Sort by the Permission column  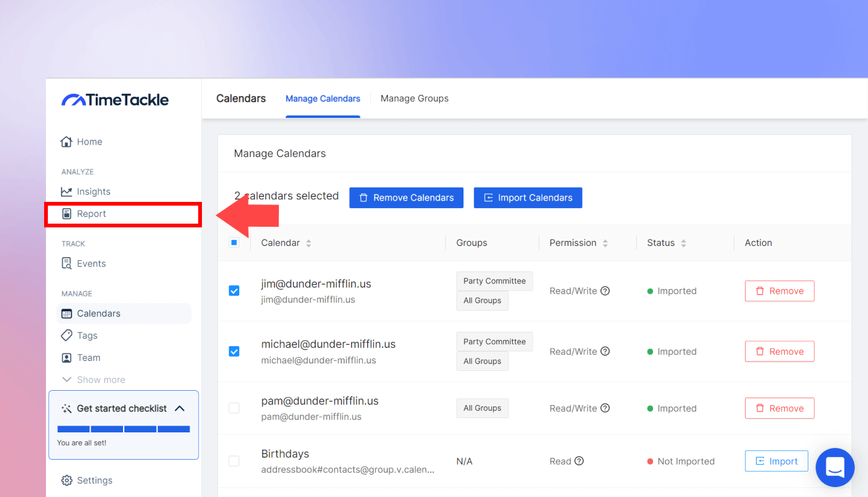[605, 243]
